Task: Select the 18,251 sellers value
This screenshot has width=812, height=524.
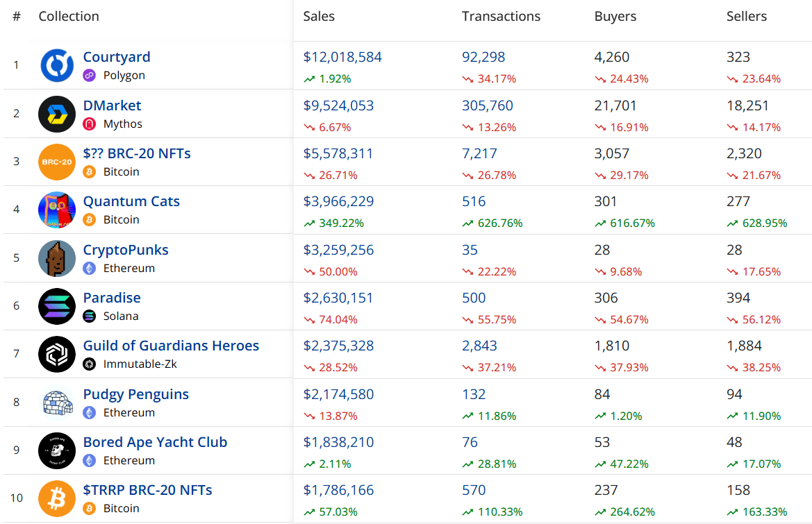Action: coord(747,105)
